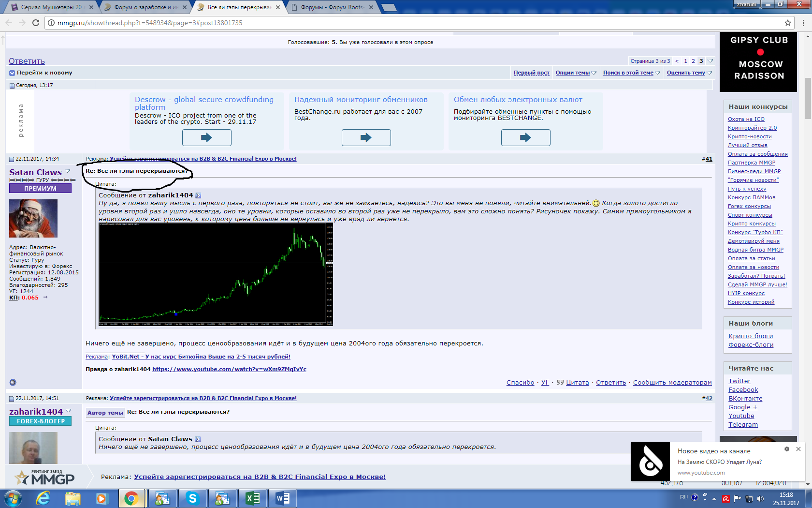Switch to the Форум о заработке tab
812x508 pixels.
(146, 7)
